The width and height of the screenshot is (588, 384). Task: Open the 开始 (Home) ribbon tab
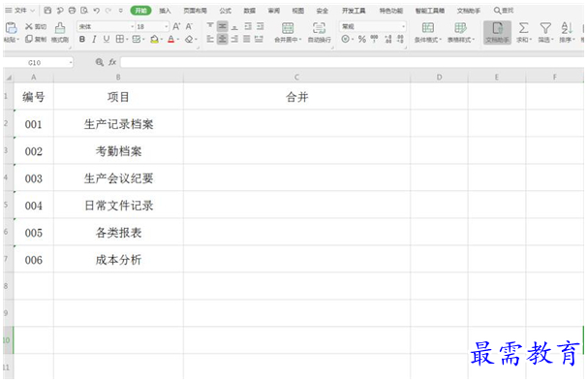(141, 11)
